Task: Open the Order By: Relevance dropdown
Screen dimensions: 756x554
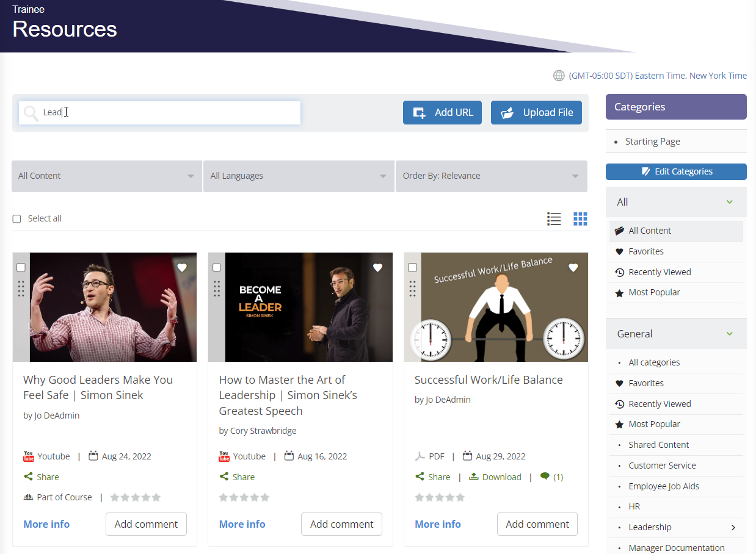Action: pyautogui.click(x=491, y=176)
